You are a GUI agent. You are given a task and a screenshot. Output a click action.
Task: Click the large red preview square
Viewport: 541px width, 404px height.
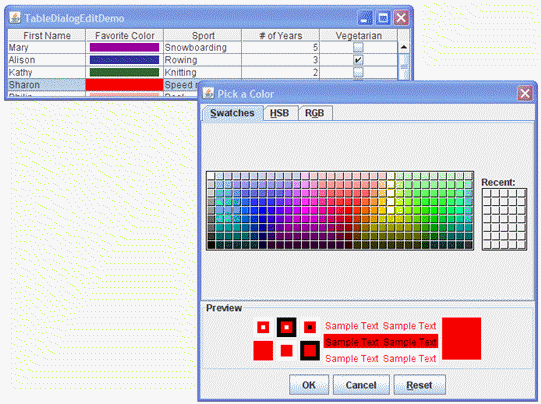pos(461,338)
